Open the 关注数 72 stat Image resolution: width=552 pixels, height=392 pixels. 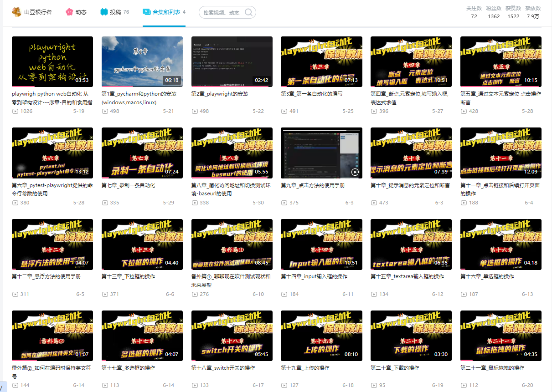(x=474, y=12)
